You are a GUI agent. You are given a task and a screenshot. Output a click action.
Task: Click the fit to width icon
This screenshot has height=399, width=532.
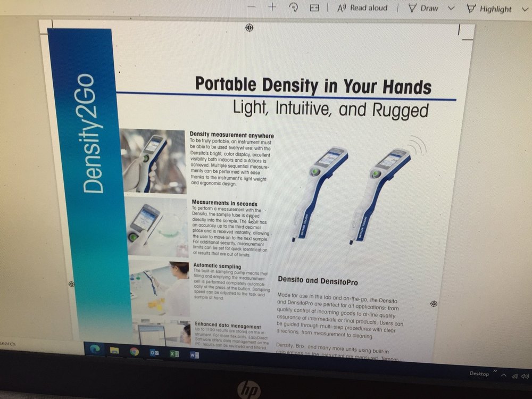(x=314, y=8)
